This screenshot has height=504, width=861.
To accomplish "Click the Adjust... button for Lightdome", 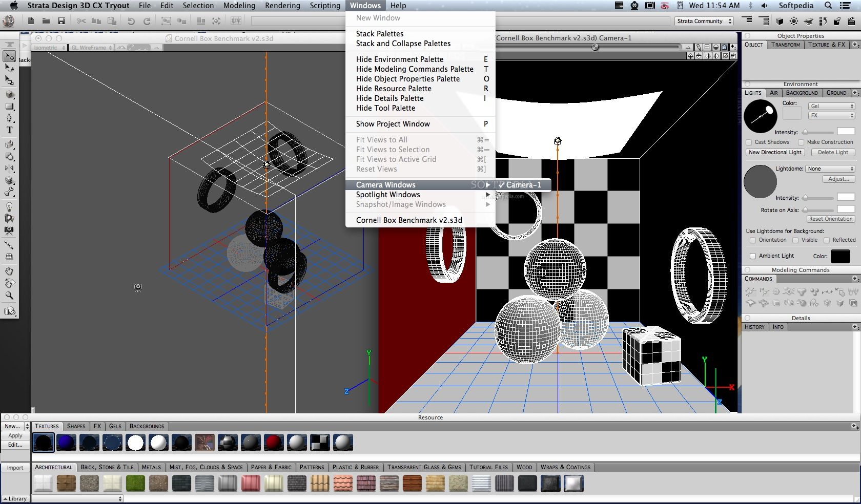I will click(838, 179).
